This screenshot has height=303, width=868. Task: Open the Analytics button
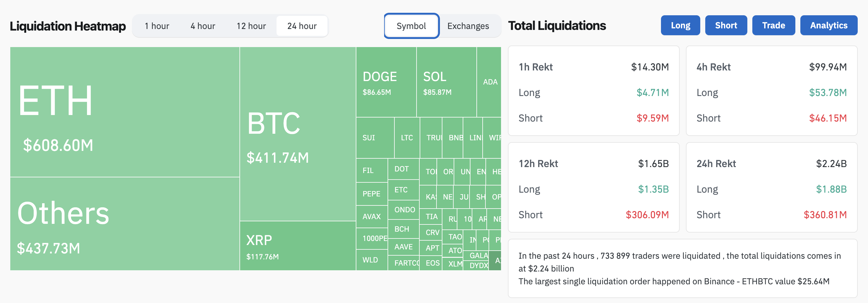828,25
